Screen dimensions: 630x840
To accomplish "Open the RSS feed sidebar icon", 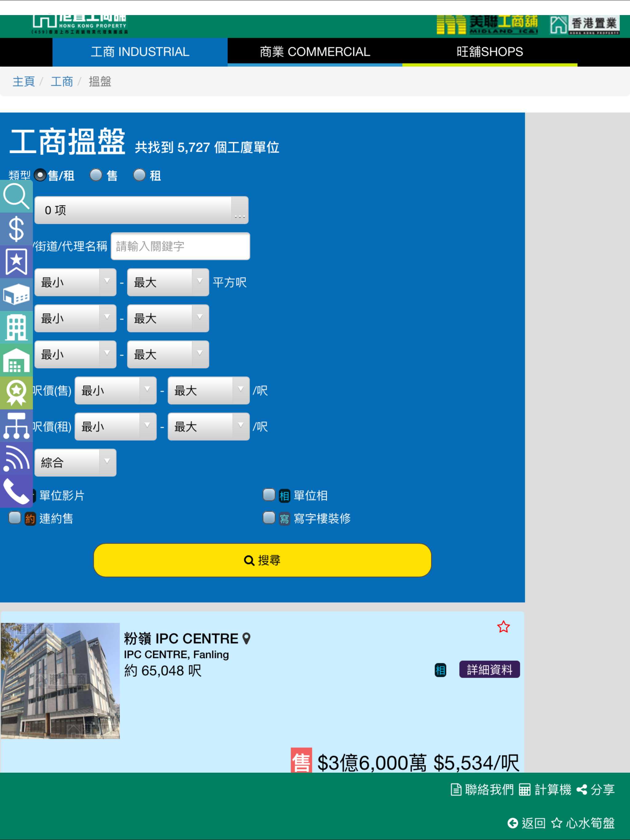I will 16,458.
